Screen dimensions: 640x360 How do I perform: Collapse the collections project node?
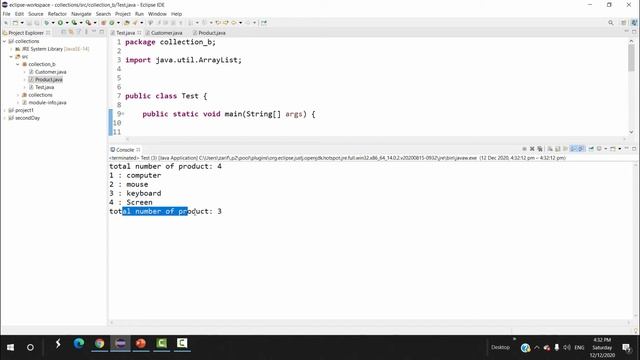click(4, 41)
